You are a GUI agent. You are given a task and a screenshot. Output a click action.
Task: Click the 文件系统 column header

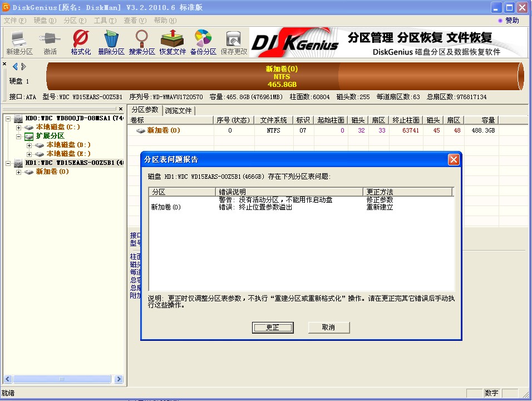click(x=273, y=120)
